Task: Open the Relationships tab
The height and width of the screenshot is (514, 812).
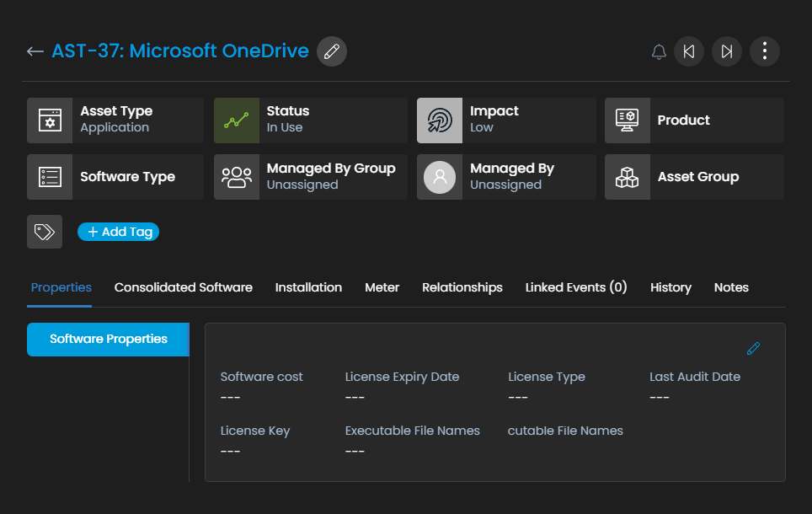Action: pyautogui.click(x=462, y=287)
